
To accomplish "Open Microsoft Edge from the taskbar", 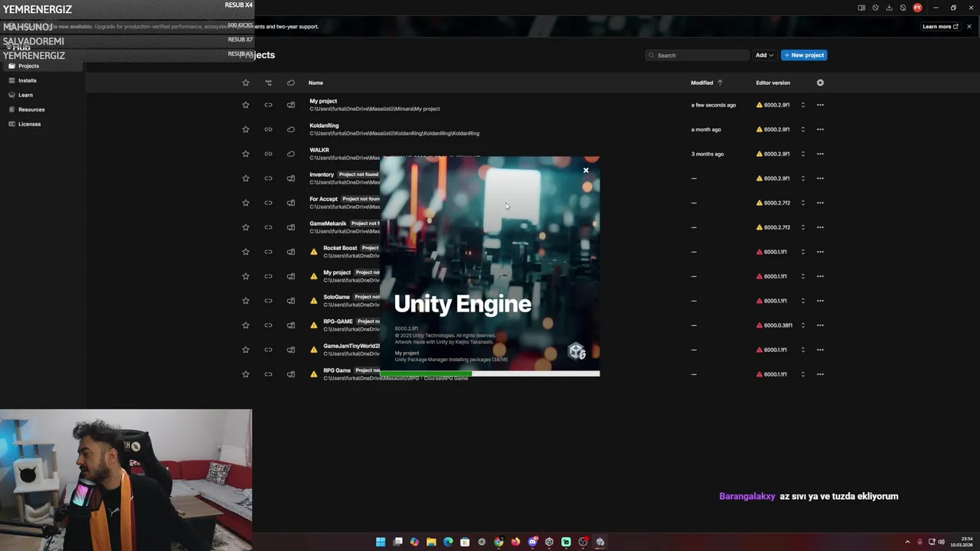I will click(448, 542).
